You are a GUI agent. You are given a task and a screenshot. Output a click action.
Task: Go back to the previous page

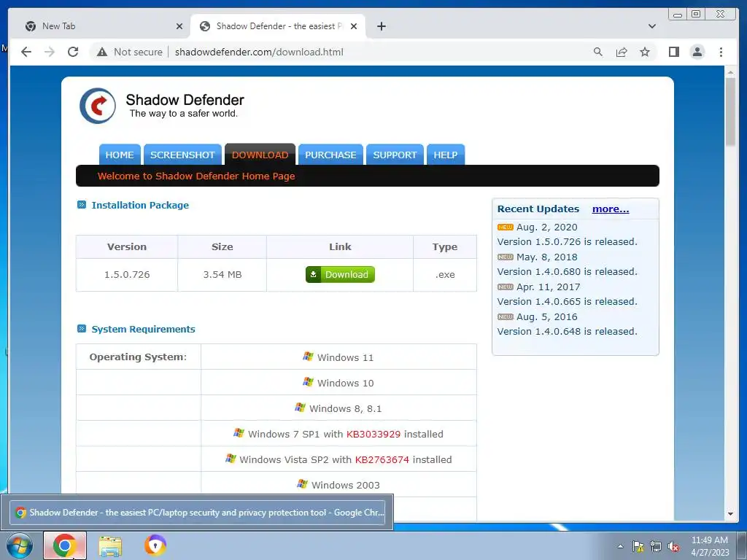26,52
